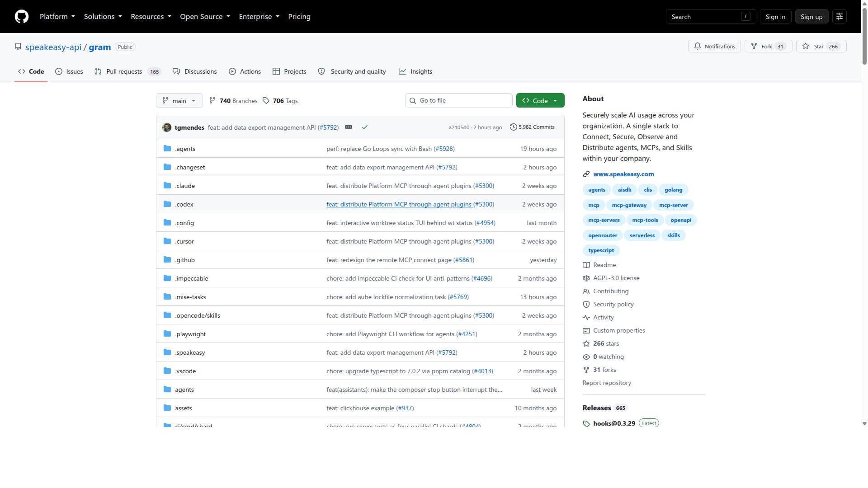Switch to the Issues tab
868x488 pixels.
pos(69,72)
